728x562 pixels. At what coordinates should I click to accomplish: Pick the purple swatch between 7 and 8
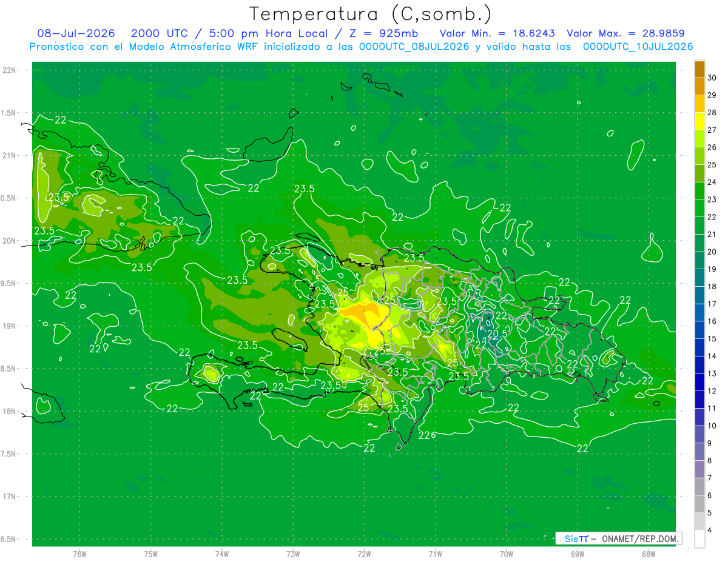pos(699,469)
